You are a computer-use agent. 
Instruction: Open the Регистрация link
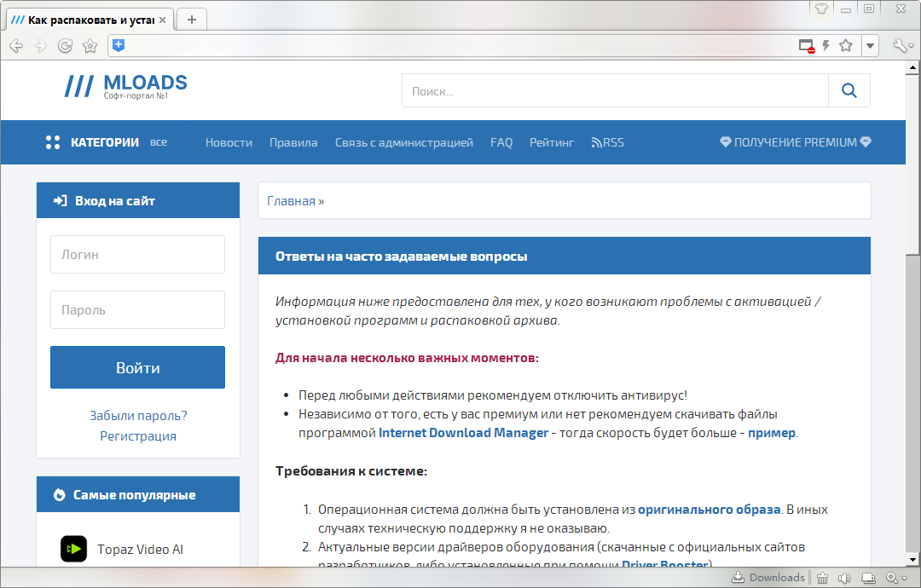tap(137, 435)
